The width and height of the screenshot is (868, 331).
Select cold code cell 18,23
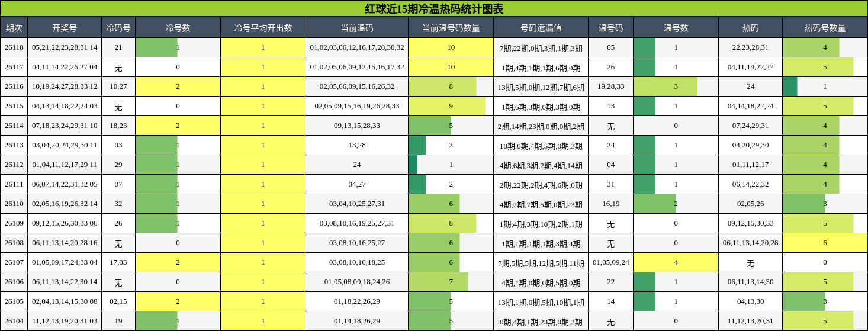coord(118,126)
